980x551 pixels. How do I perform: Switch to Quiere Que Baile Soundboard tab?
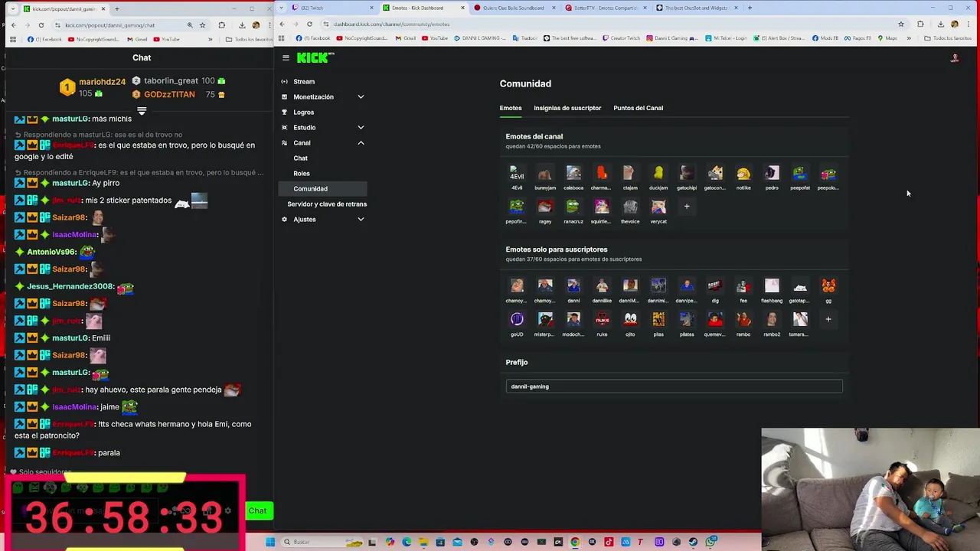click(513, 8)
